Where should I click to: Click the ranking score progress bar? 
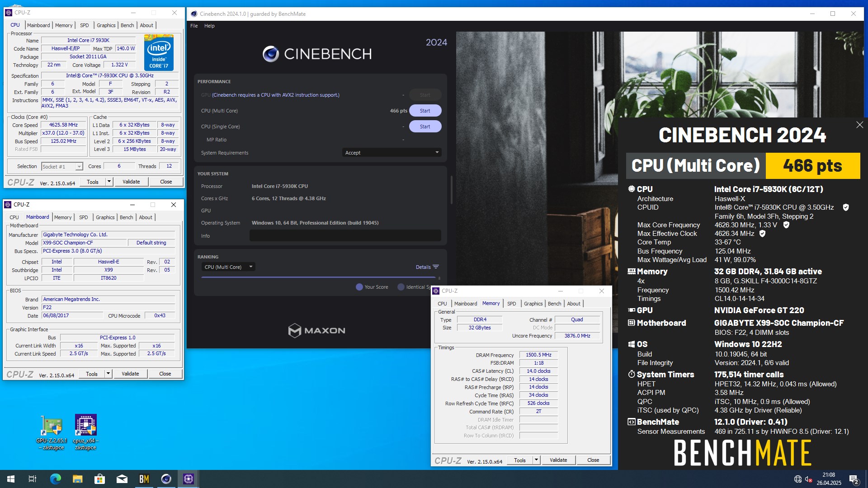pyautogui.click(x=318, y=277)
